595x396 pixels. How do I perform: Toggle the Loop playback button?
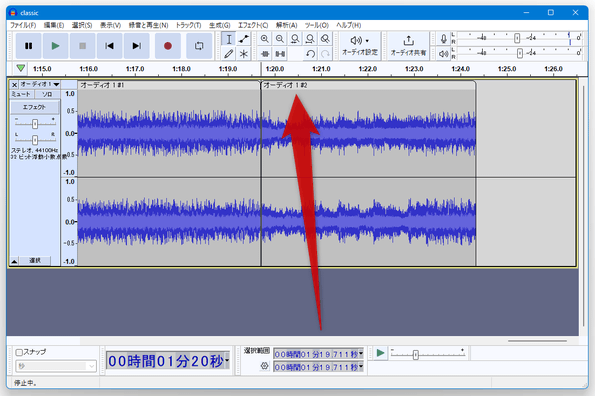pyautogui.click(x=199, y=46)
